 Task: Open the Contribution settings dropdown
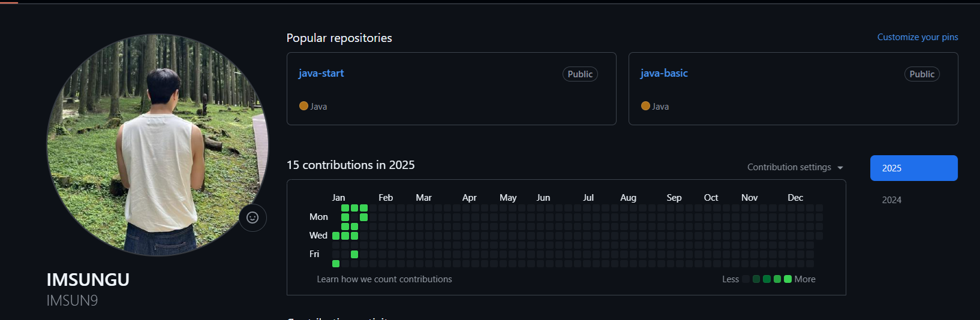(x=789, y=167)
